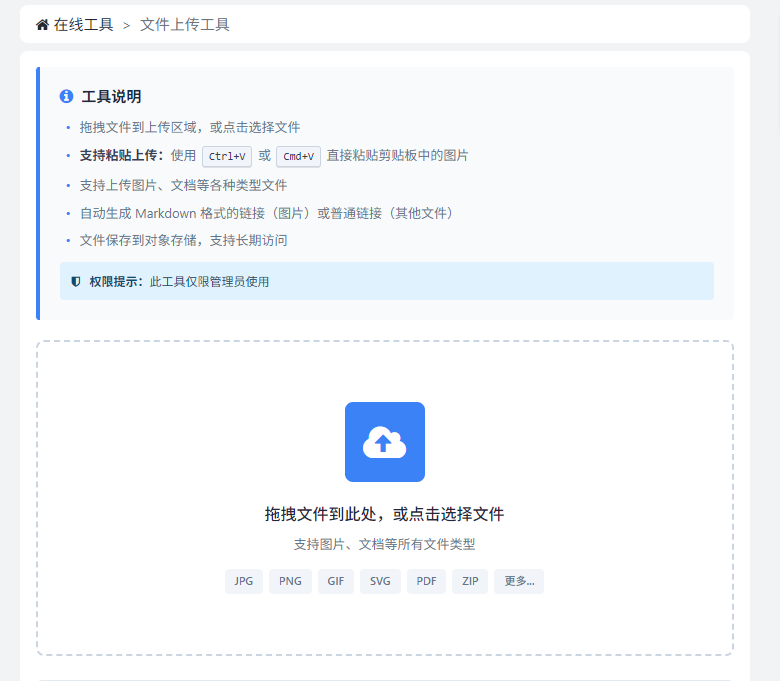The height and width of the screenshot is (681, 780).
Task: Click the blue info icon beside 工具说明
Action: tap(67, 97)
